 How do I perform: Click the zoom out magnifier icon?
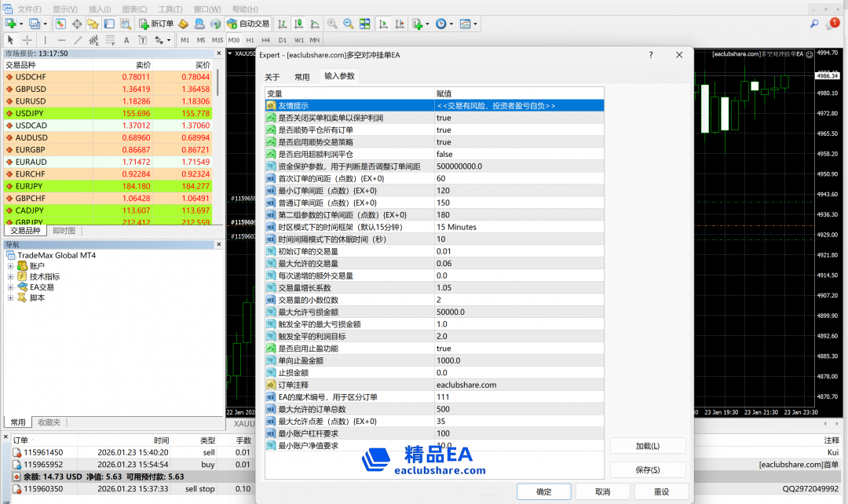pos(348,24)
